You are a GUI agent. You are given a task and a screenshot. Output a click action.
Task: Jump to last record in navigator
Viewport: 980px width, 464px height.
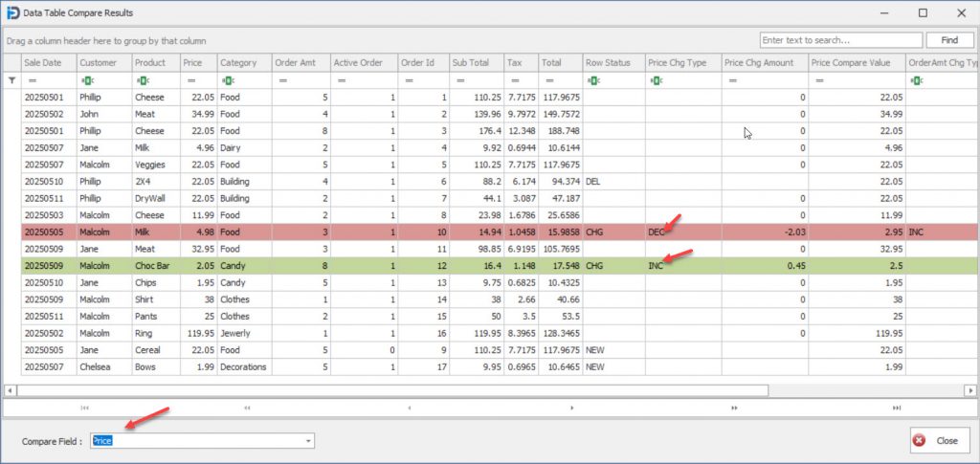click(897, 408)
